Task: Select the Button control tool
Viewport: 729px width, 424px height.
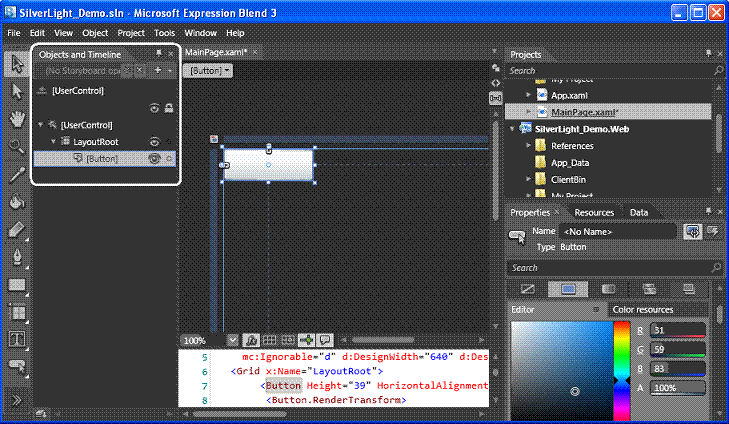Action: point(17,366)
